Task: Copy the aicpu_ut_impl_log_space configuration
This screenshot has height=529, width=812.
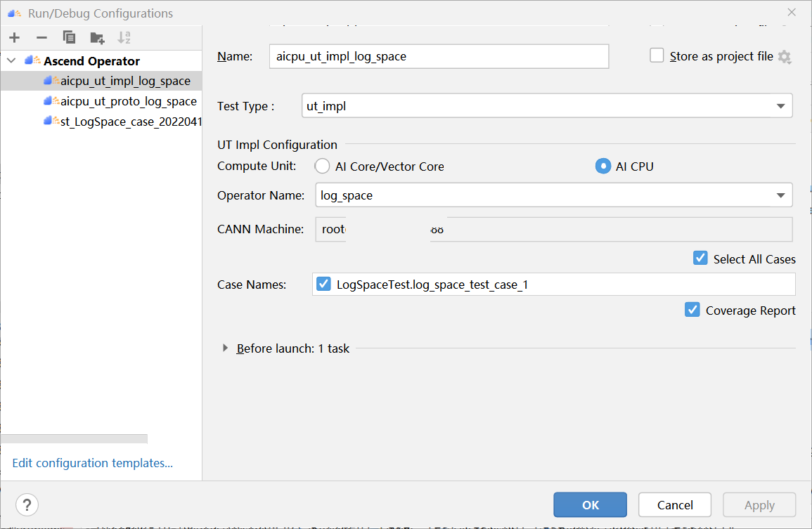Action: [69, 37]
